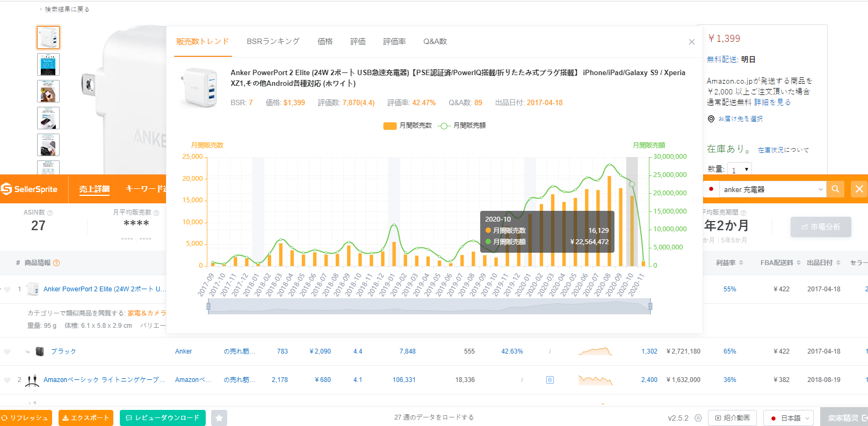Screen dimensions: 868x426
Task: Click the chart date range zoom bar
Action: (x=429, y=306)
